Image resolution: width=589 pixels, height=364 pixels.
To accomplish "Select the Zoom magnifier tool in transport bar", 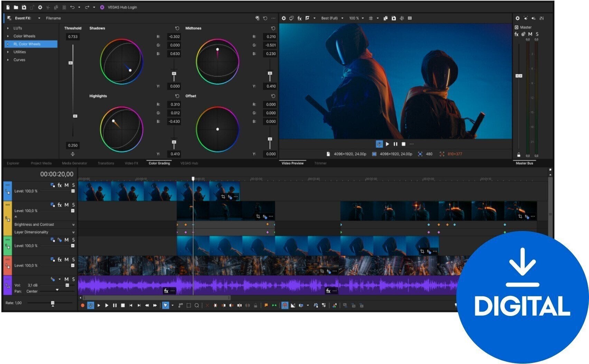I will pyautogui.click(x=196, y=305).
